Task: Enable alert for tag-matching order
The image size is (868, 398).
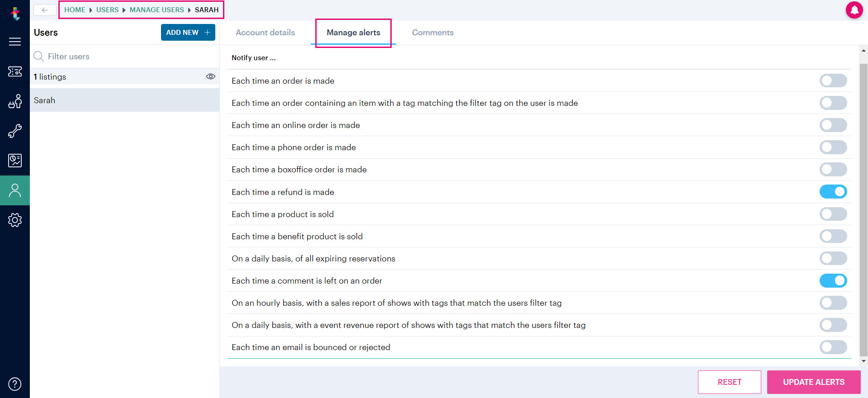Action: (833, 103)
